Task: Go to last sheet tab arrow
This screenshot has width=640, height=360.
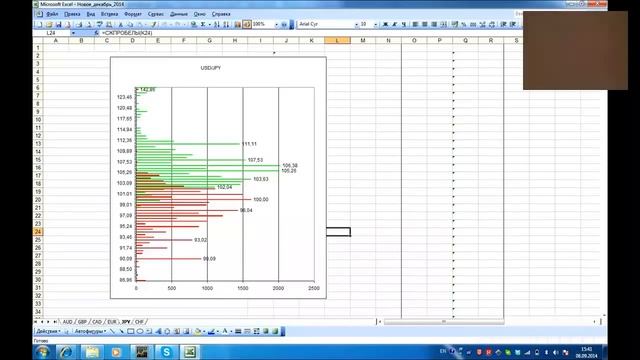Action: [55, 322]
